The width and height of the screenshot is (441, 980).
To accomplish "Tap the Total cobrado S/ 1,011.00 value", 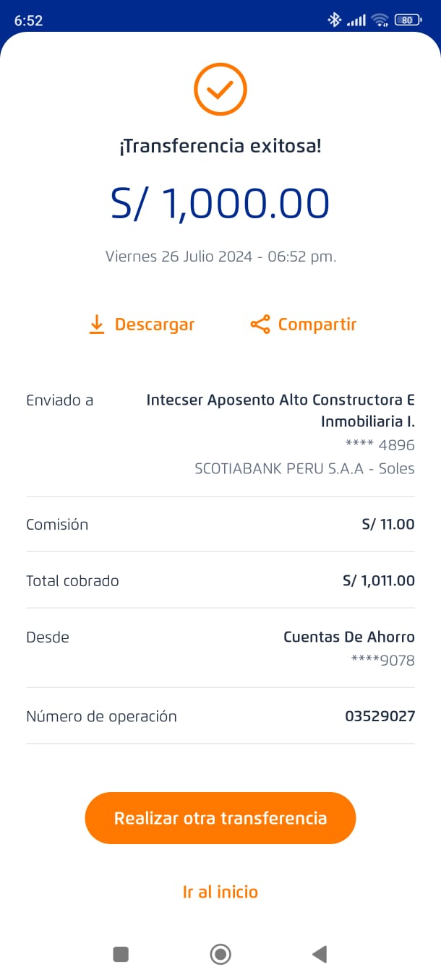I will coord(379,580).
